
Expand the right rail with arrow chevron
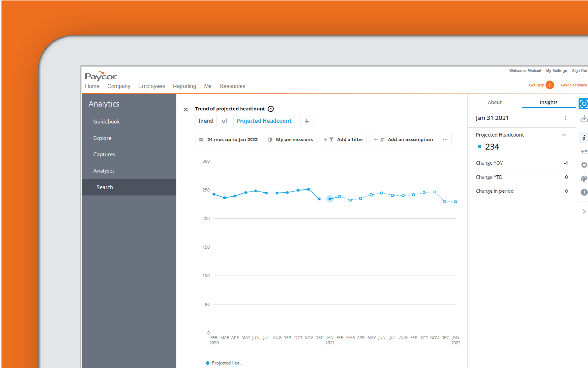(x=584, y=211)
